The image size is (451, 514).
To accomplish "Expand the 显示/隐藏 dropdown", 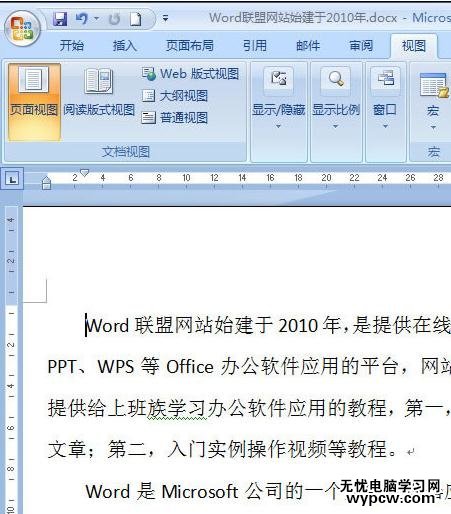I will tap(278, 126).
